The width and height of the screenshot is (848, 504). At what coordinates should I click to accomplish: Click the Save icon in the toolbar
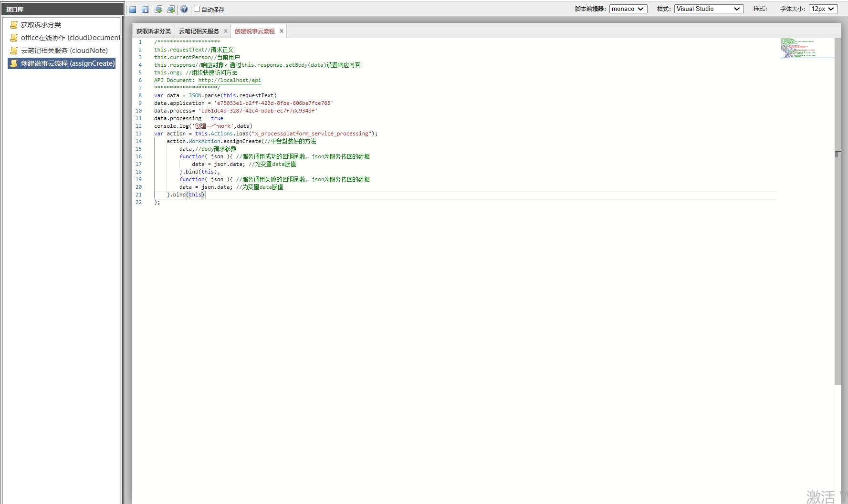click(133, 10)
